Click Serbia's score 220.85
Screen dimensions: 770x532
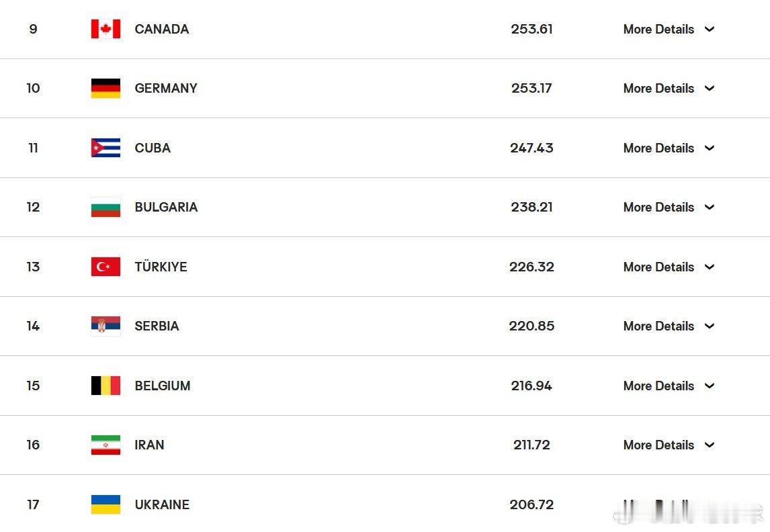tap(531, 326)
